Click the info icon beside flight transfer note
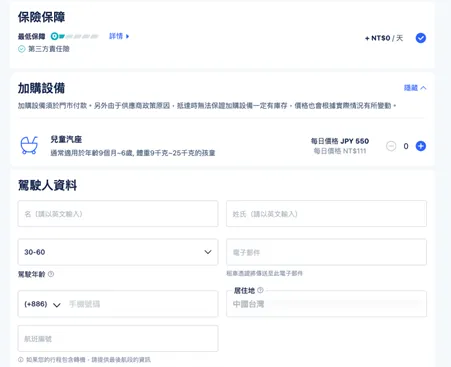 tap(21, 360)
